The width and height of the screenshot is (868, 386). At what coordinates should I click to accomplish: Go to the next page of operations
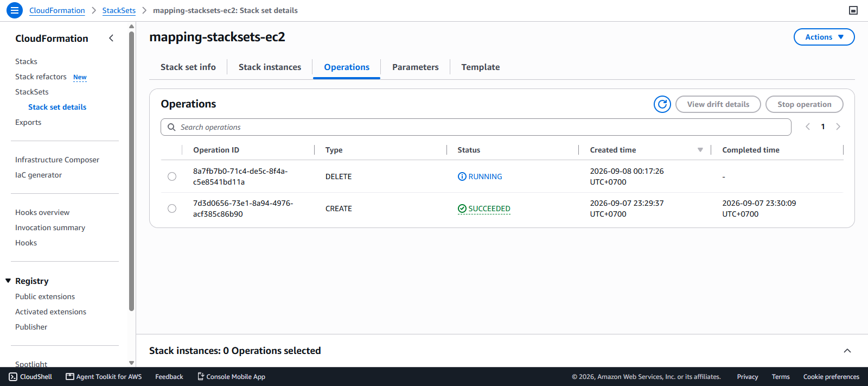pos(838,126)
